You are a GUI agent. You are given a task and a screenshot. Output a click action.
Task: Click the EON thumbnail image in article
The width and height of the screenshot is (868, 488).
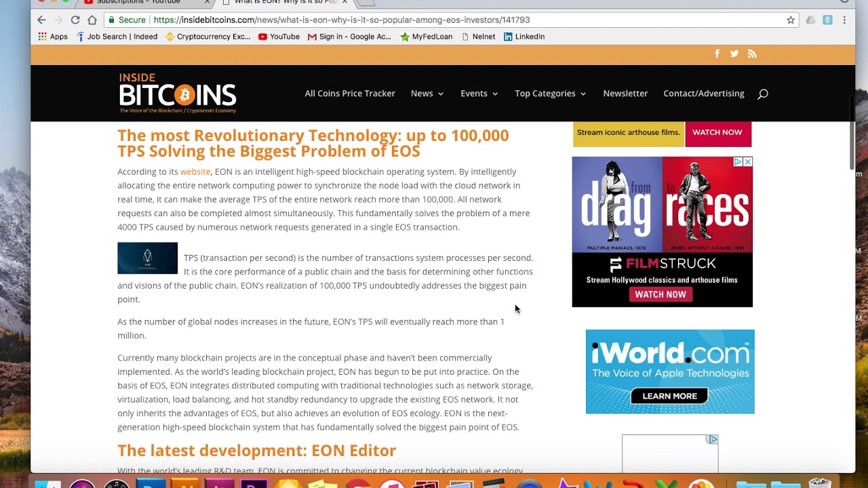pyautogui.click(x=147, y=258)
